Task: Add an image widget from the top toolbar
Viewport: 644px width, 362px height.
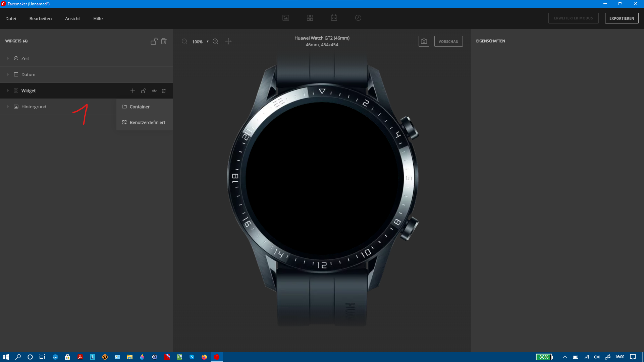Action: point(286,18)
